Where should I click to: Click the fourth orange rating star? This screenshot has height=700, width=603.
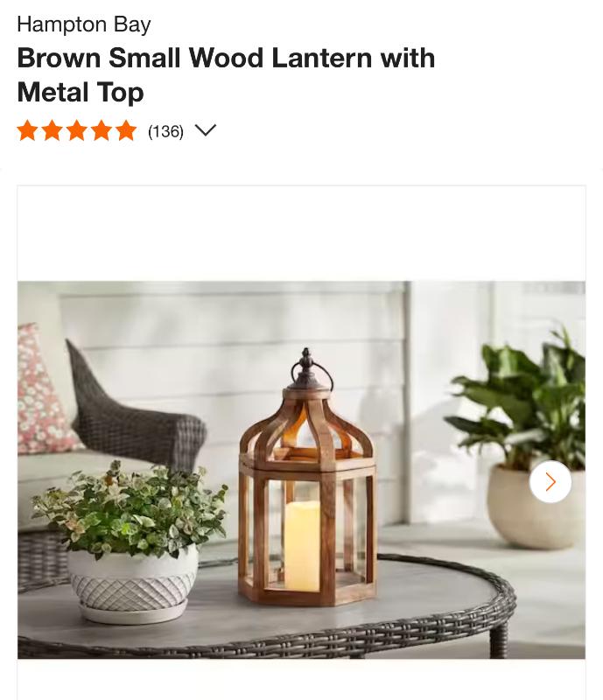pyautogui.click(x=102, y=130)
